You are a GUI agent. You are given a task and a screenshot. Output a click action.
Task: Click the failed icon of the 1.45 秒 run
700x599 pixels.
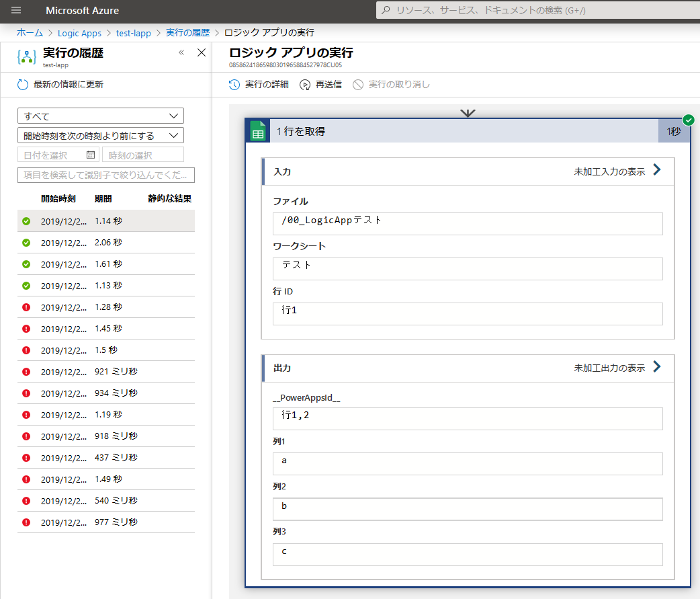[x=26, y=329]
